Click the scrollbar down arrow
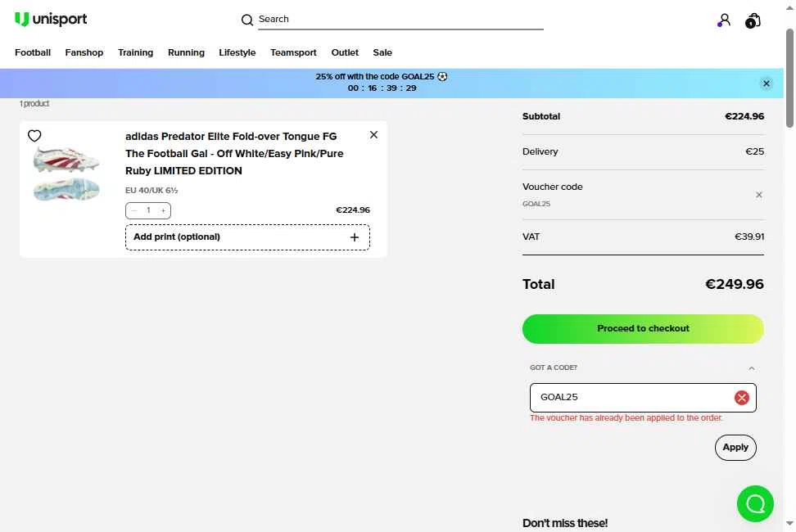This screenshot has width=796, height=532. point(789,523)
